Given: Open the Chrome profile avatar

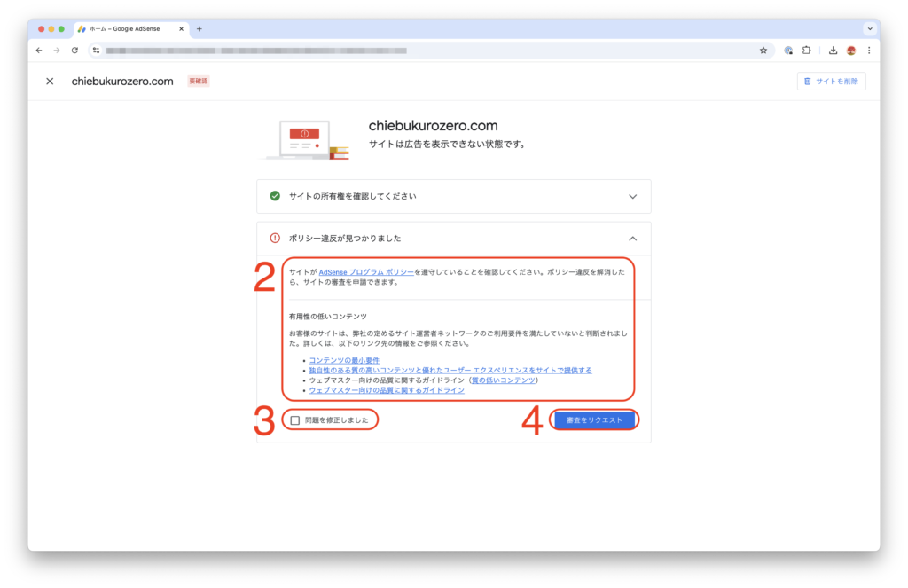Looking at the screenshot, I should [x=851, y=51].
